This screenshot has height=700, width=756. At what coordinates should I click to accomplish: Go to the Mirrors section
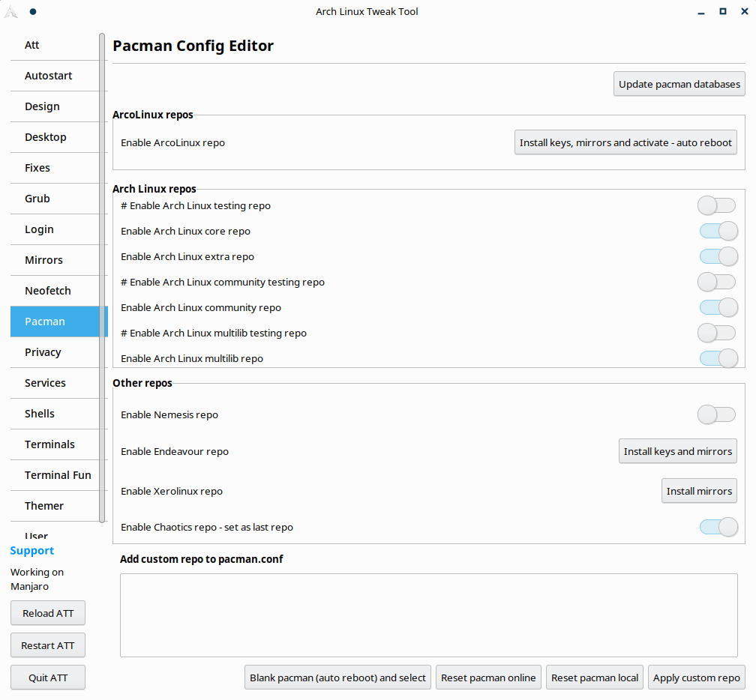coord(55,260)
